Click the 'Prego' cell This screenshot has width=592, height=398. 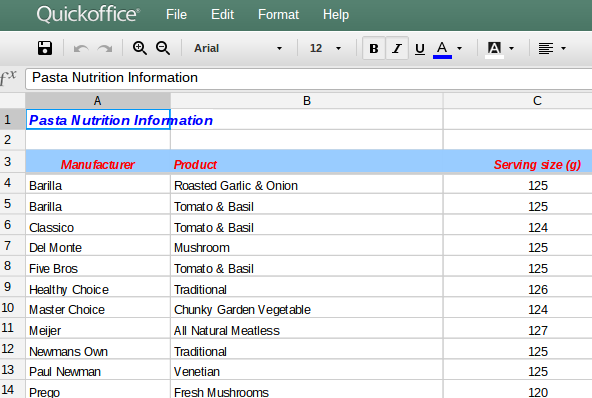[98, 390]
